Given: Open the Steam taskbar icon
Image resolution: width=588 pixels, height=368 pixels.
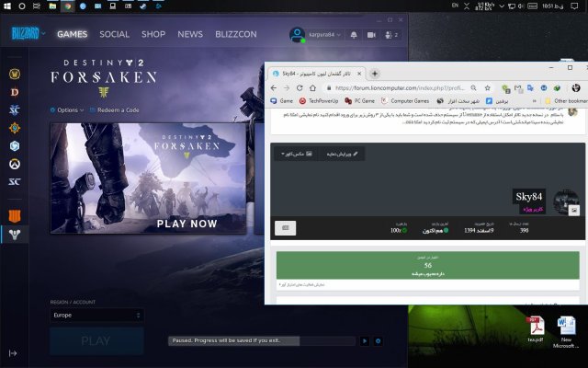Looking at the screenshot, I should 143,6.
